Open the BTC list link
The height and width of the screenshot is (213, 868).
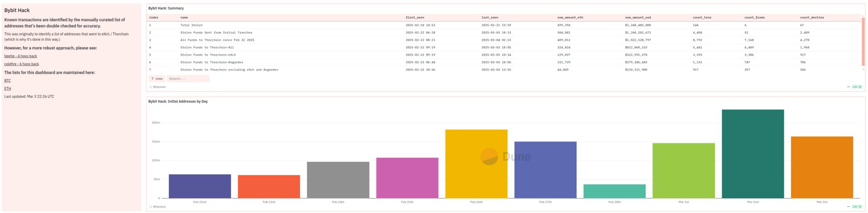click(x=8, y=80)
